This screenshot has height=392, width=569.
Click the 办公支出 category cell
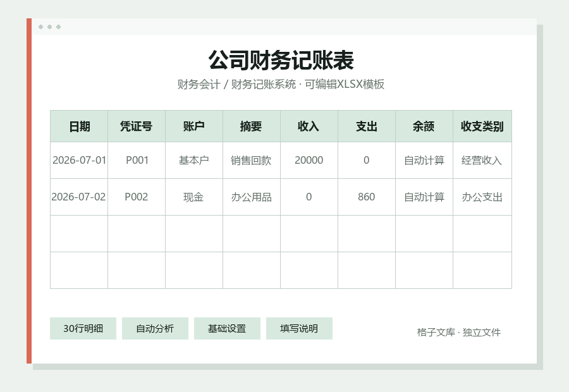coord(482,197)
